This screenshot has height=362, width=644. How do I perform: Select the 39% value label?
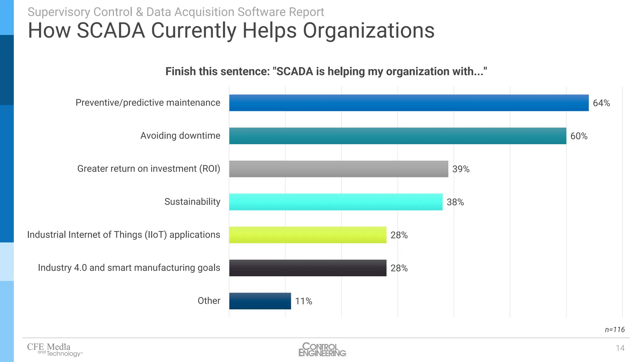(461, 169)
